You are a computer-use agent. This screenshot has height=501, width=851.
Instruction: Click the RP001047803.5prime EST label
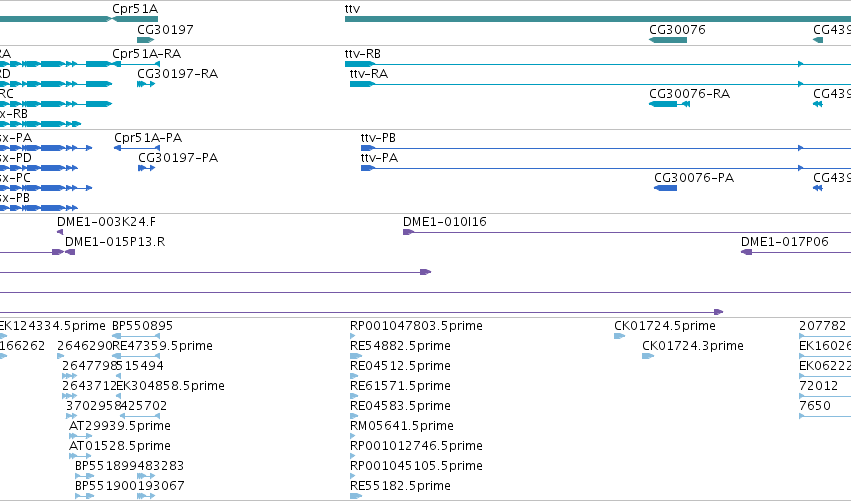[416, 326]
